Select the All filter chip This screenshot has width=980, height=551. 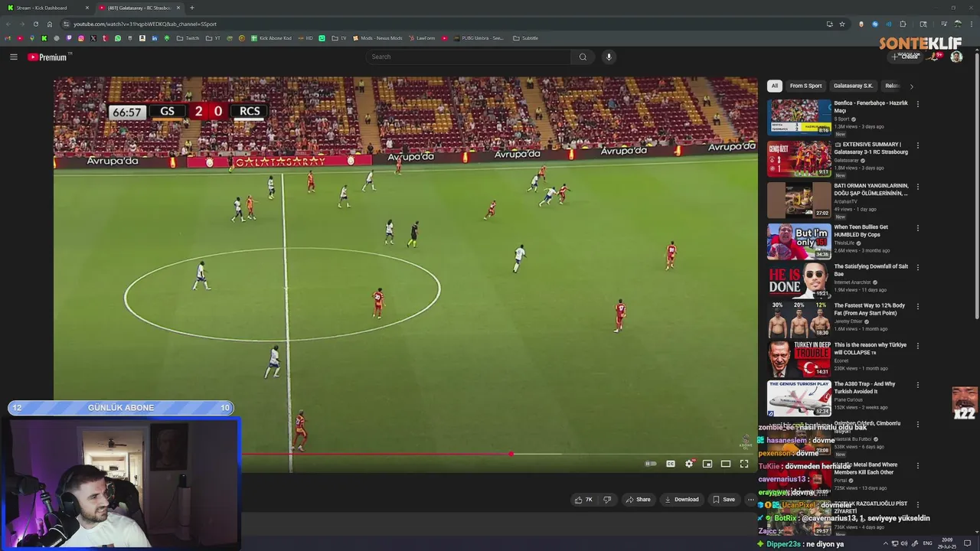[774, 86]
